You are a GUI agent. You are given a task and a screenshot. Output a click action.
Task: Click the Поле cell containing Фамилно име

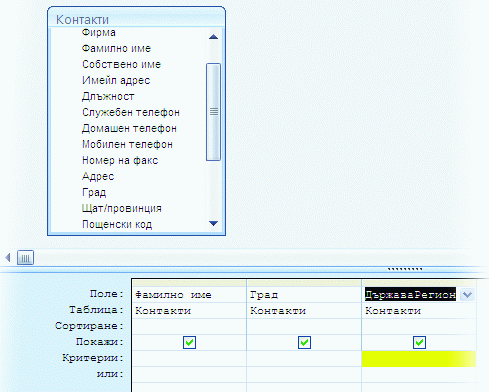(x=189, y=295)
